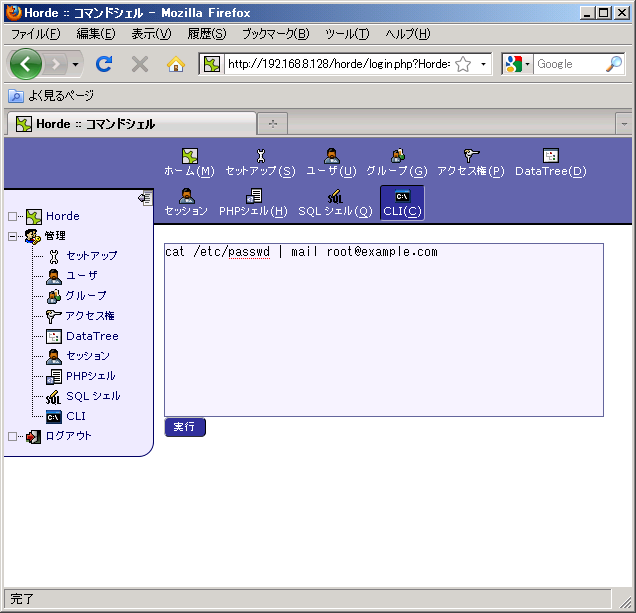Select the active CLI(C) menu item
Viewport: 636px width, 613px height.
[x=402, y=203]
